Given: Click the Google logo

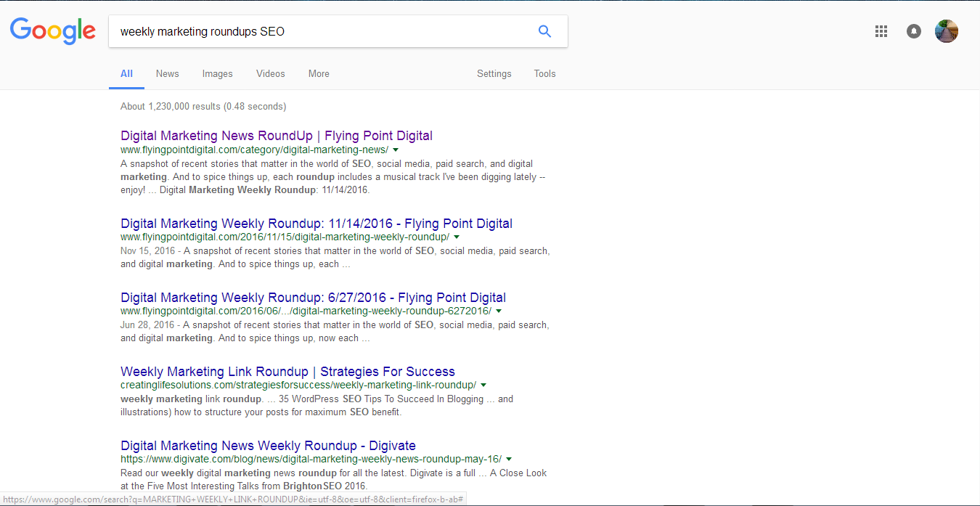Looking at the screenshot, I should pos(52,31).
